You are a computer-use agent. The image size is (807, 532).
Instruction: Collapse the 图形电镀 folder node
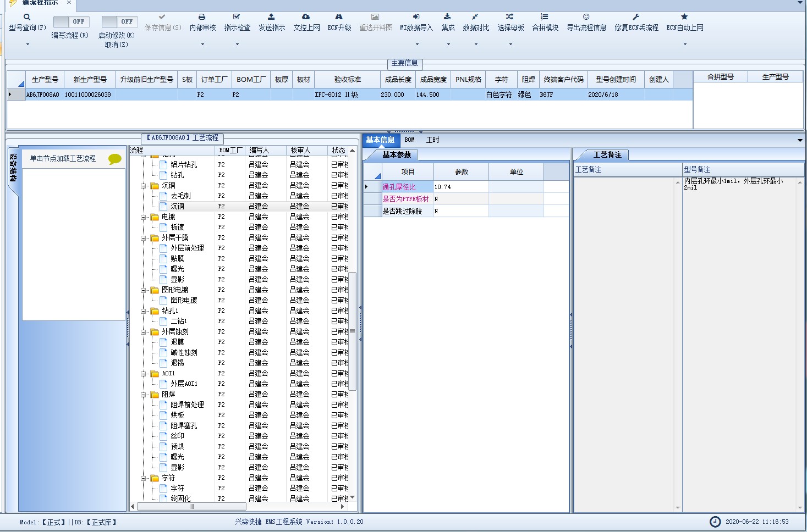143,290
